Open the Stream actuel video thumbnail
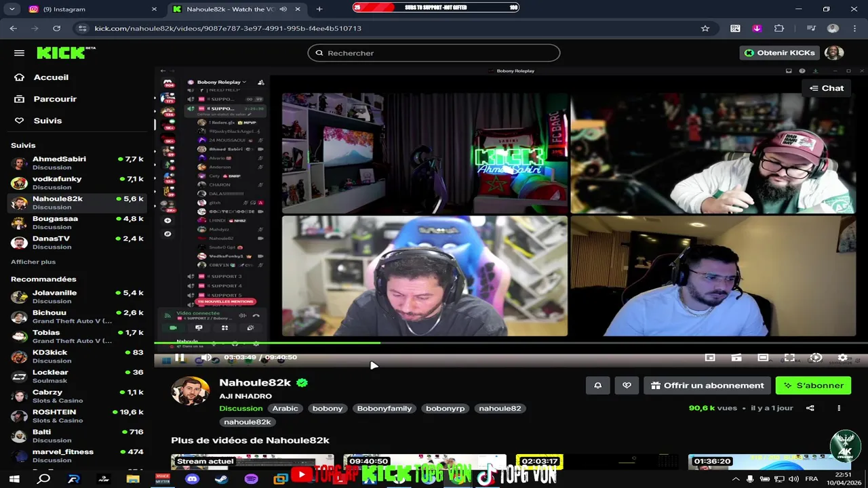This screenshot has height=488, width=868. (x=252, y=462)
